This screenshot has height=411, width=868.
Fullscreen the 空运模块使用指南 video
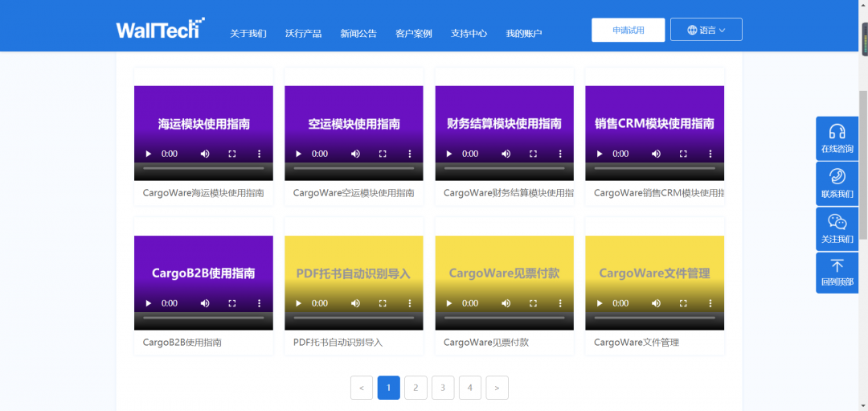tap(383, 154)
